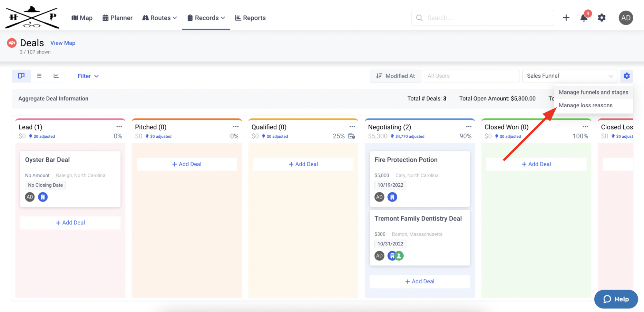Click the Negotiating (2) column title

click(x=390, y=127)
